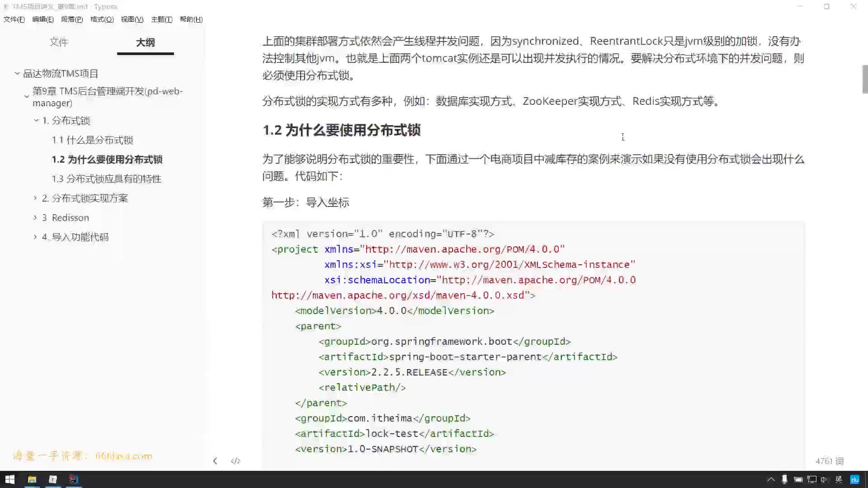868x488 pixels.
Task: Open the 帮助(H) menu
Action: (x=191, y=19)
